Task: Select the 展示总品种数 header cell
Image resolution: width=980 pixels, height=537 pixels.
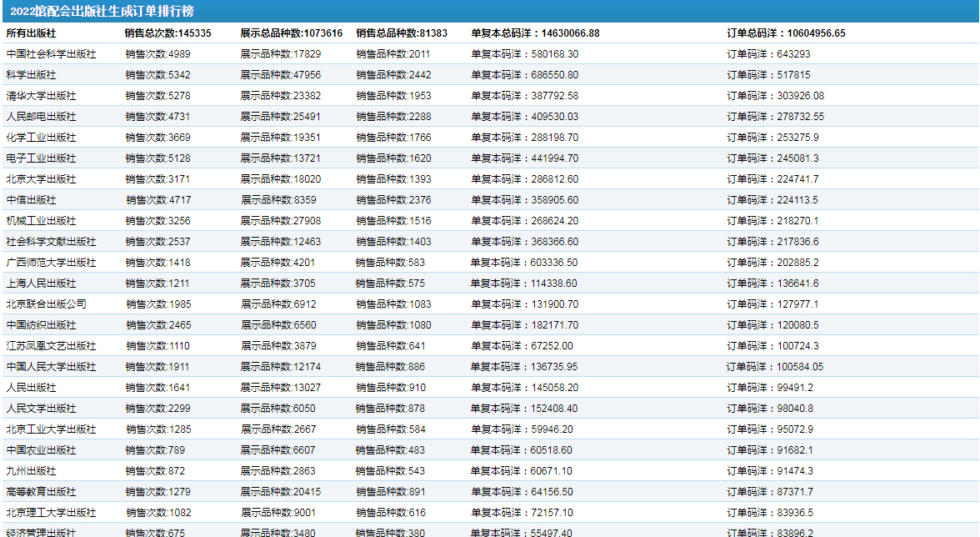Action: click(291, 33)
